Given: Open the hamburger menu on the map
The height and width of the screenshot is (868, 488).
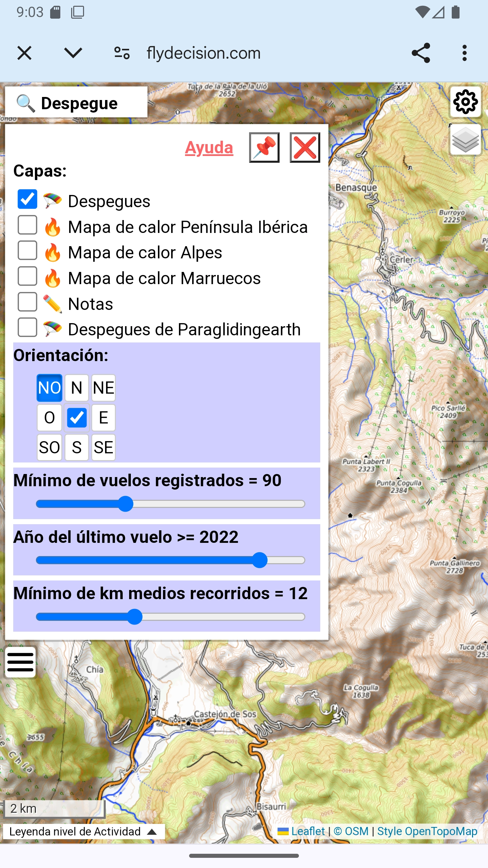Looking at the screenshot, I should click(20, 662).
